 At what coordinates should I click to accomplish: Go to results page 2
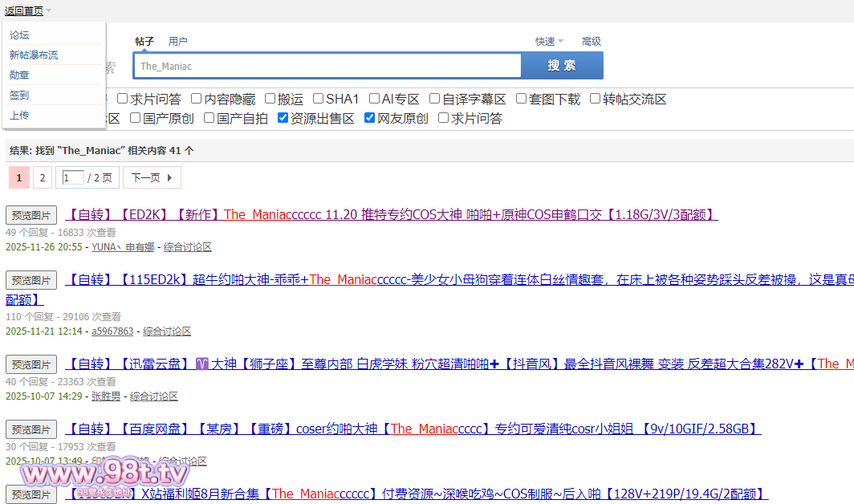(43, 177)
